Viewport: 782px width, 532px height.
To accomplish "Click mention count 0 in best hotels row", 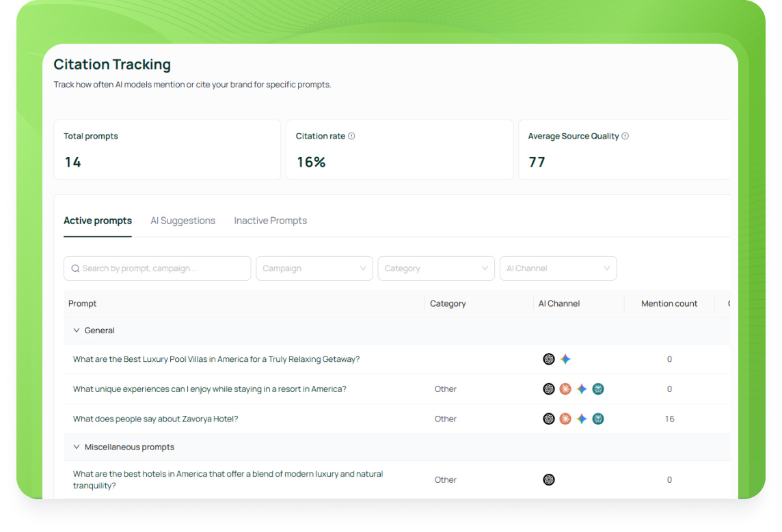I will (x=669, y=479).
